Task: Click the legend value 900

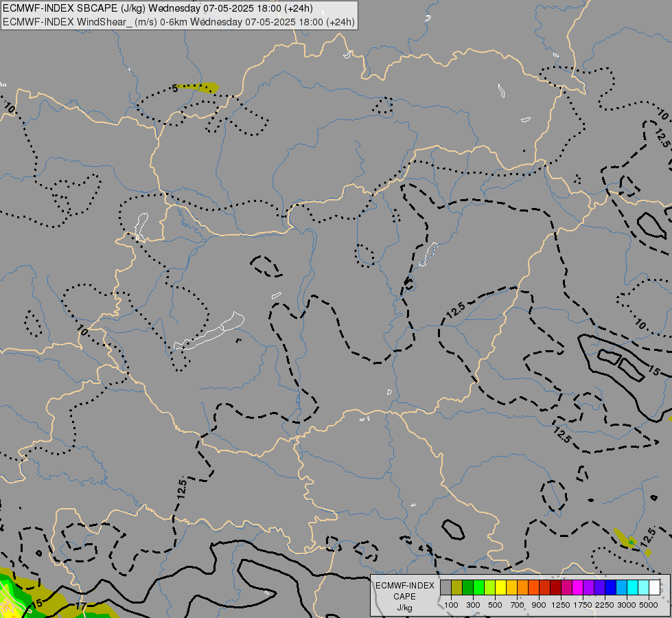Action: (x=539, y=605)
